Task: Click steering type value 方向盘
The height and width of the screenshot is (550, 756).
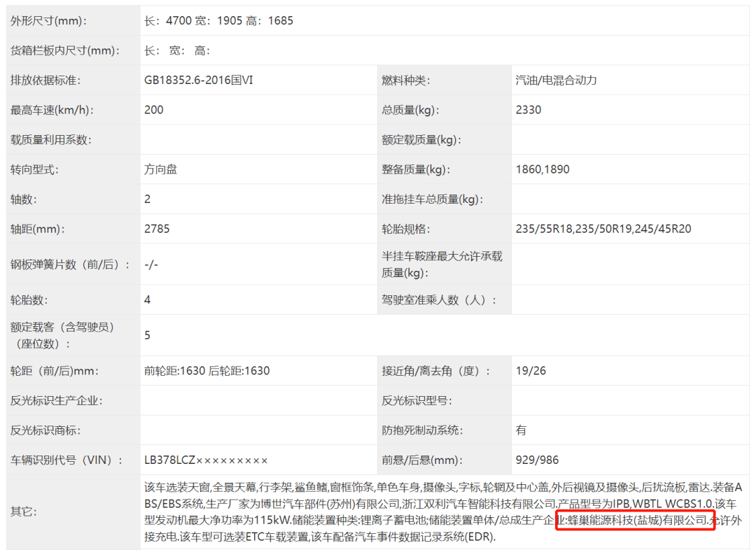Action: tap(160, 169)
